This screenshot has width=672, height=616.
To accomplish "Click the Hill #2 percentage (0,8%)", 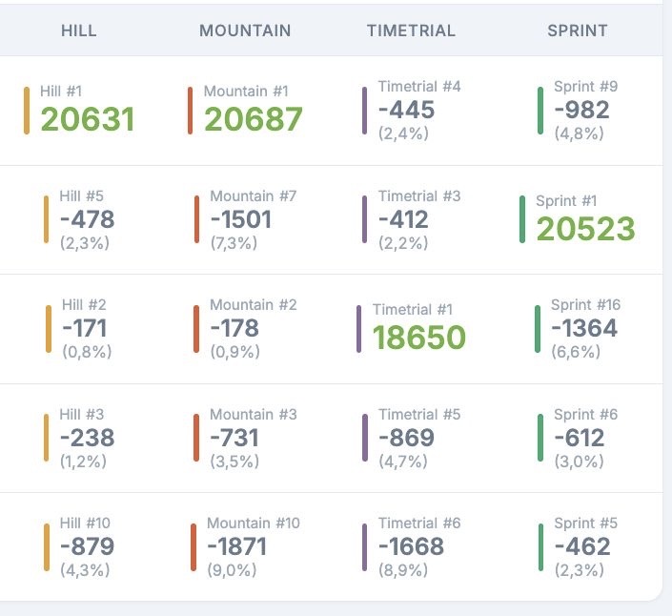I will [87, 352].
